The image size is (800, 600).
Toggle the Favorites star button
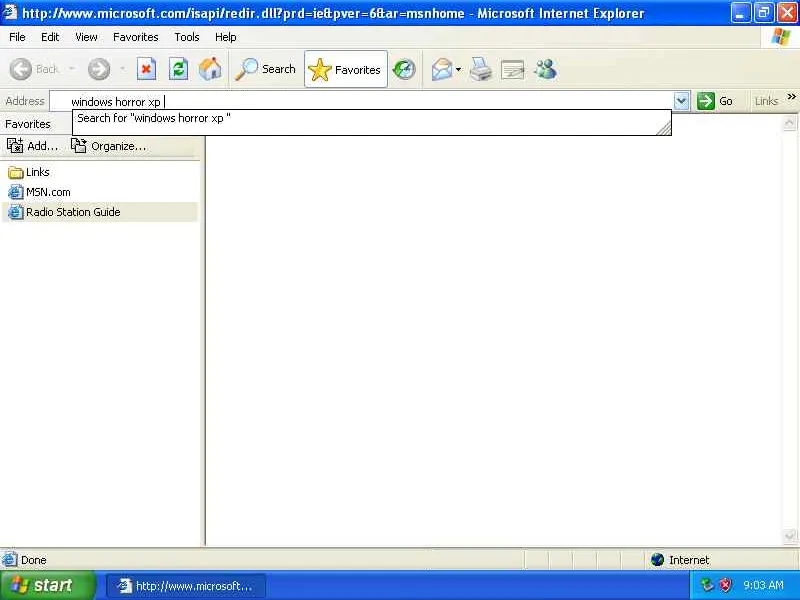(x=345, y=69)
